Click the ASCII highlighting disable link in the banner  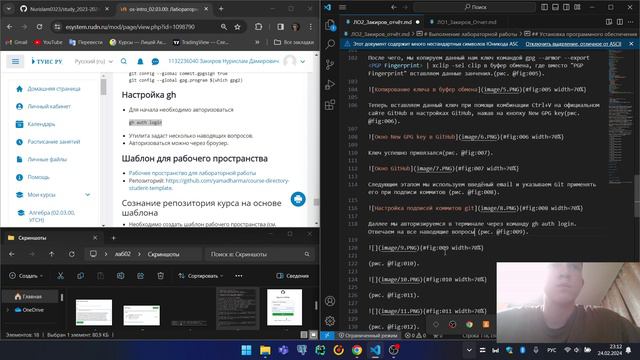pos(573,44)
